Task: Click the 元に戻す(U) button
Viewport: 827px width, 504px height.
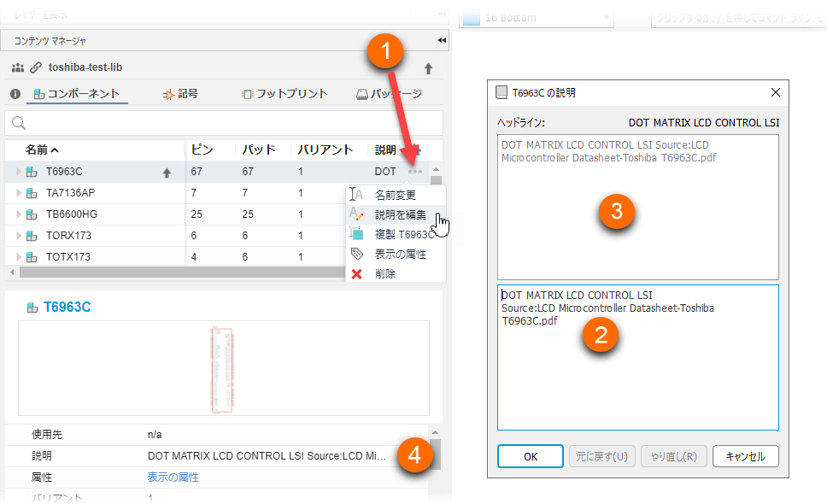Action: pyautogui.click(x=601, y=456)
